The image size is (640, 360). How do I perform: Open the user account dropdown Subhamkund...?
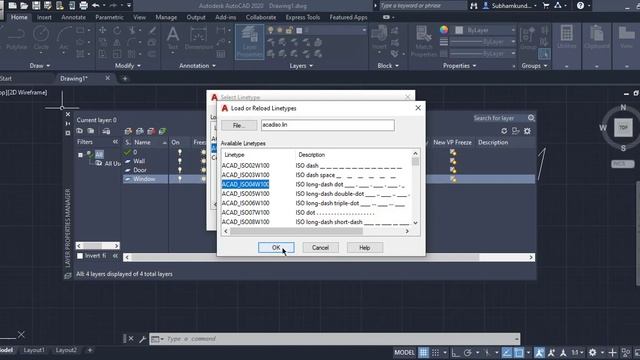(511, 6)
